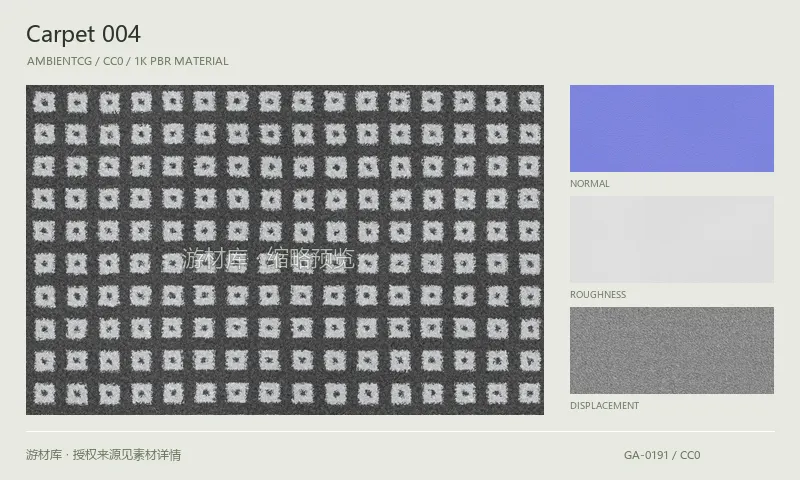Click the 'NORMAL' label
Image resolution: width=800 pixels, height=480 pixels.
click(x=589, y=184)
